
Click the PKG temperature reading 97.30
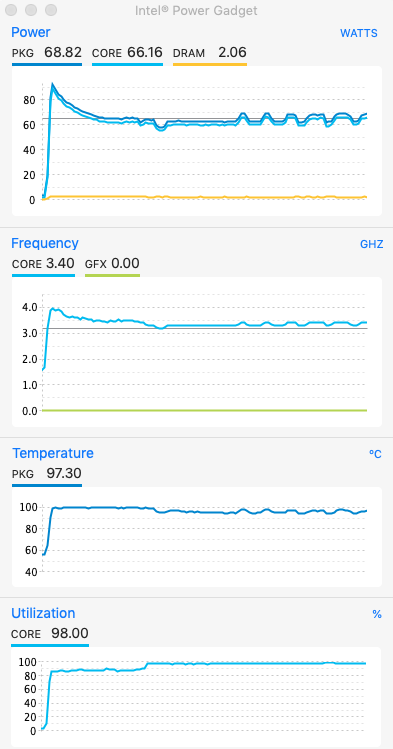[64, 473]
